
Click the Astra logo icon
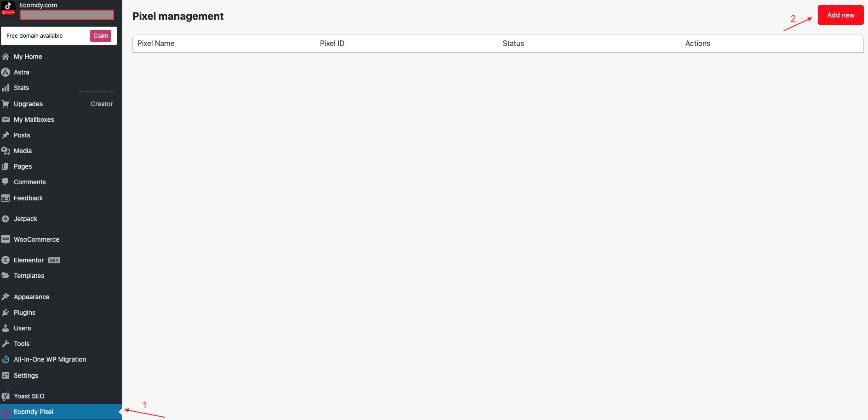[x=6, y=72]
